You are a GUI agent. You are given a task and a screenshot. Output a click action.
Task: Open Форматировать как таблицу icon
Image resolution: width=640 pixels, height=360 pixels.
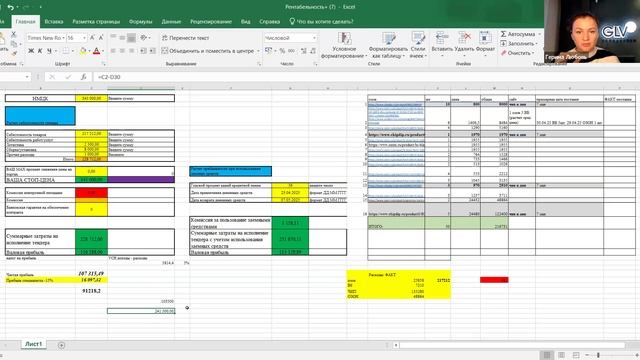388,38
